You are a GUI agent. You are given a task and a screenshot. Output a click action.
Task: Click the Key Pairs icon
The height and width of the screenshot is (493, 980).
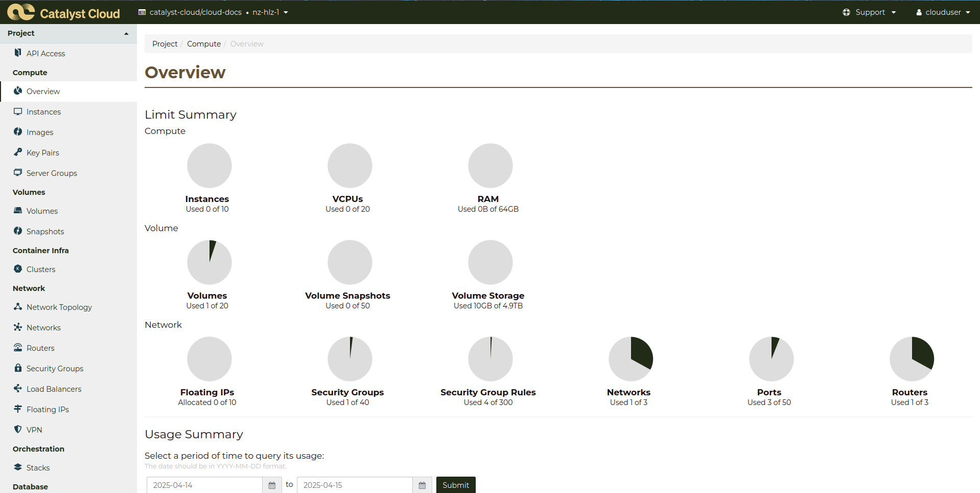[x=18, y=152]
